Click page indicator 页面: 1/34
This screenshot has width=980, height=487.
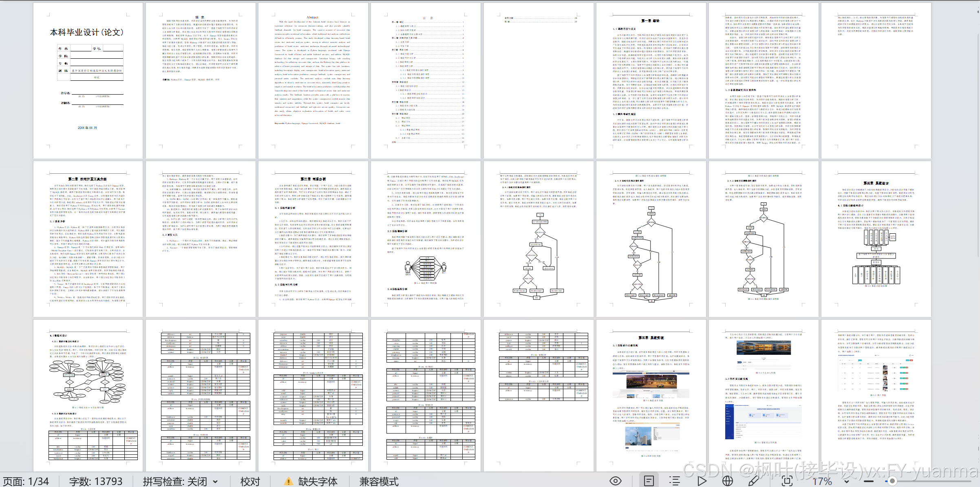coord(26,481)
